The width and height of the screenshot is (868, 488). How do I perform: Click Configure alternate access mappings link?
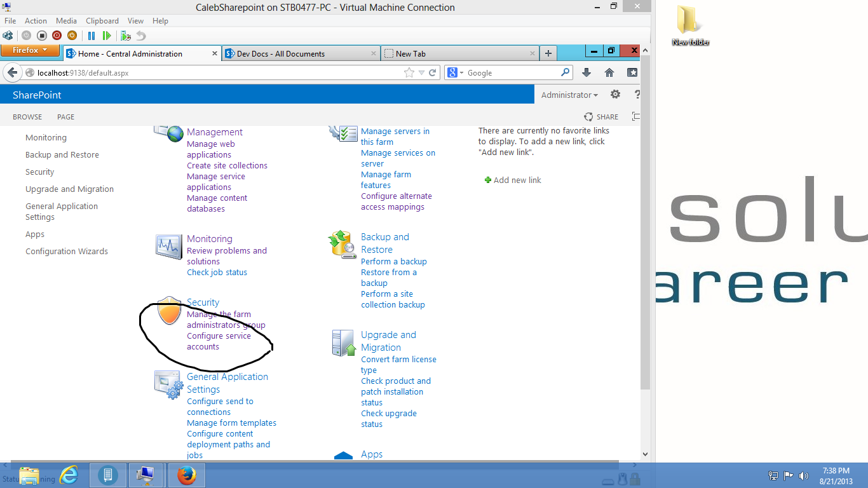click(x=397, y=201)
